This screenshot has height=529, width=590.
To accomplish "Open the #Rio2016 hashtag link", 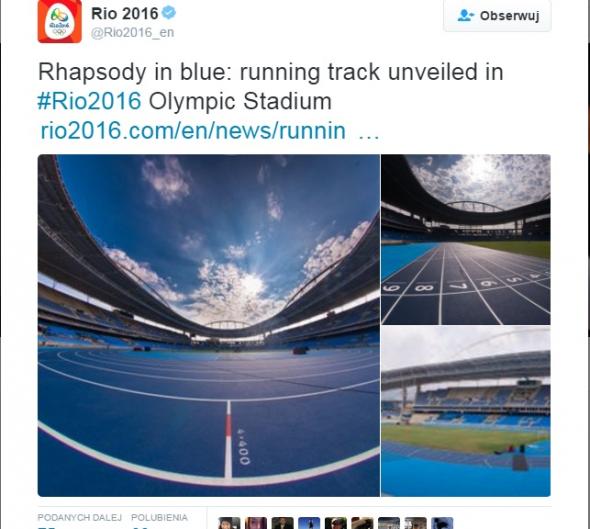I will tap(90, 101).
